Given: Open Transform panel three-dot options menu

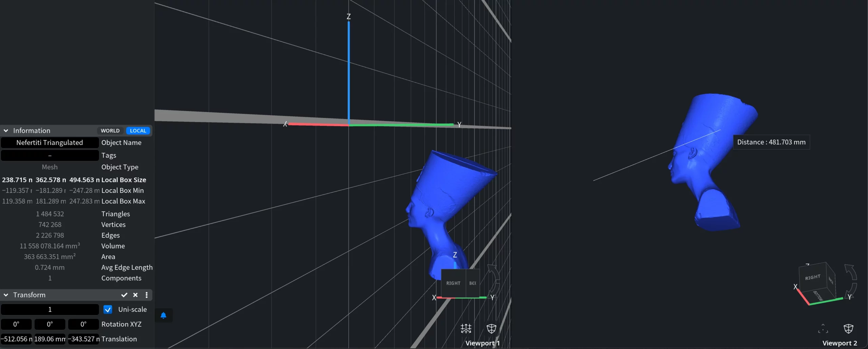Looking at the screenshot, I should click(x=146, y=295).
